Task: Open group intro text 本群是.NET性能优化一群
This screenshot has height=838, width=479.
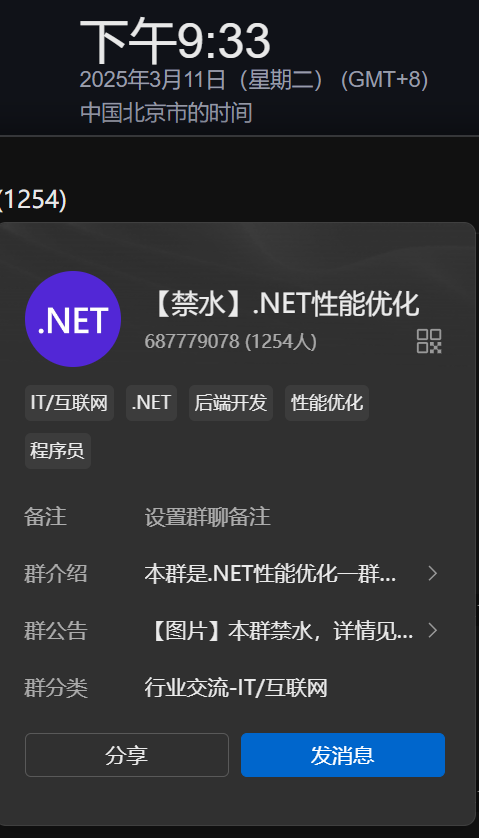Action: tap(270, 573)
